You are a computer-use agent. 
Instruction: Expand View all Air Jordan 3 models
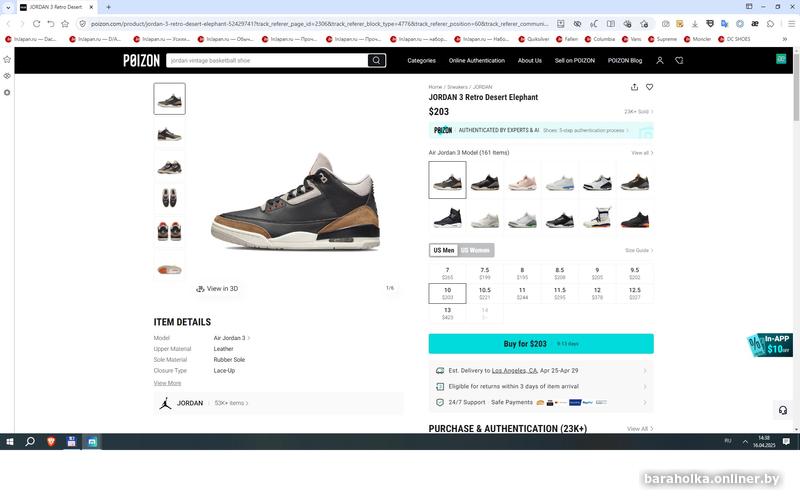[642, 153]
